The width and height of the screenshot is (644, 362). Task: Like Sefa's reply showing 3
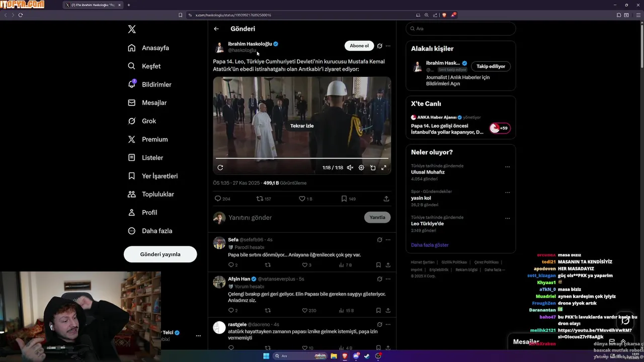[x=306, y=265]
